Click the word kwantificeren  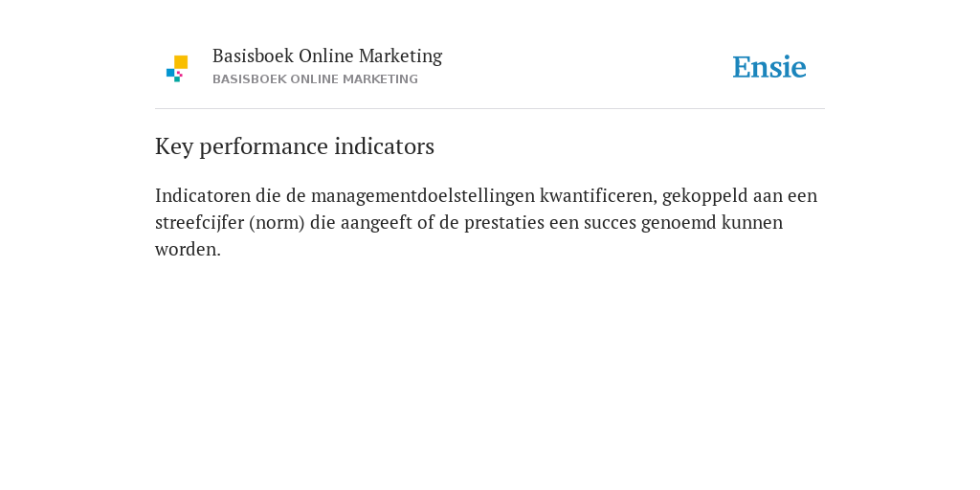(598, 196)
